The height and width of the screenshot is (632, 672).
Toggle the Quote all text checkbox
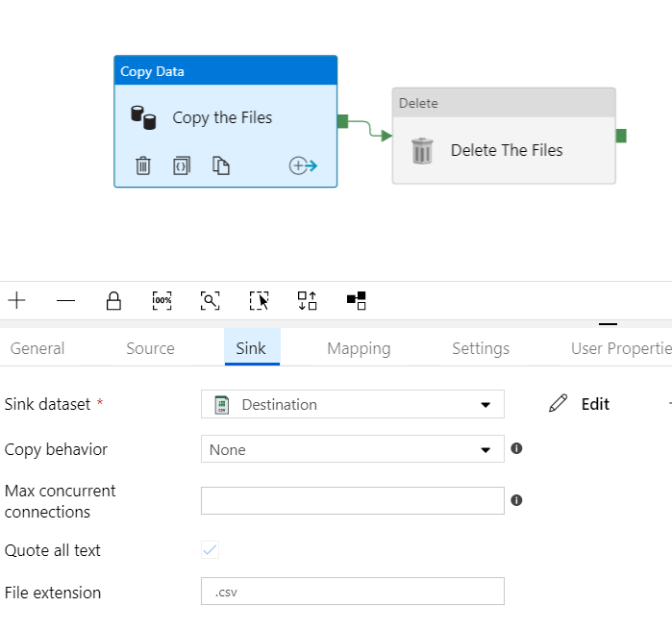coord(210,549)
